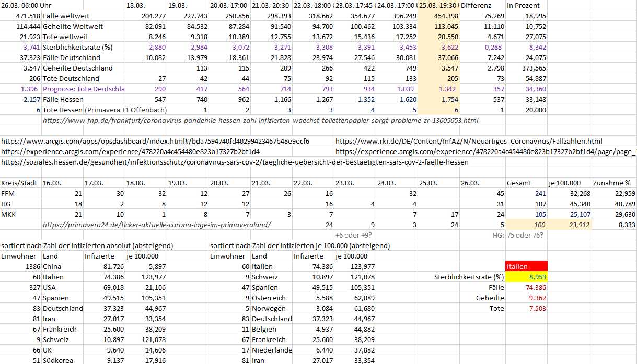The image size is (637, 364).
Task: Click the "Niederlande" country cell
Action: (272, 350)
